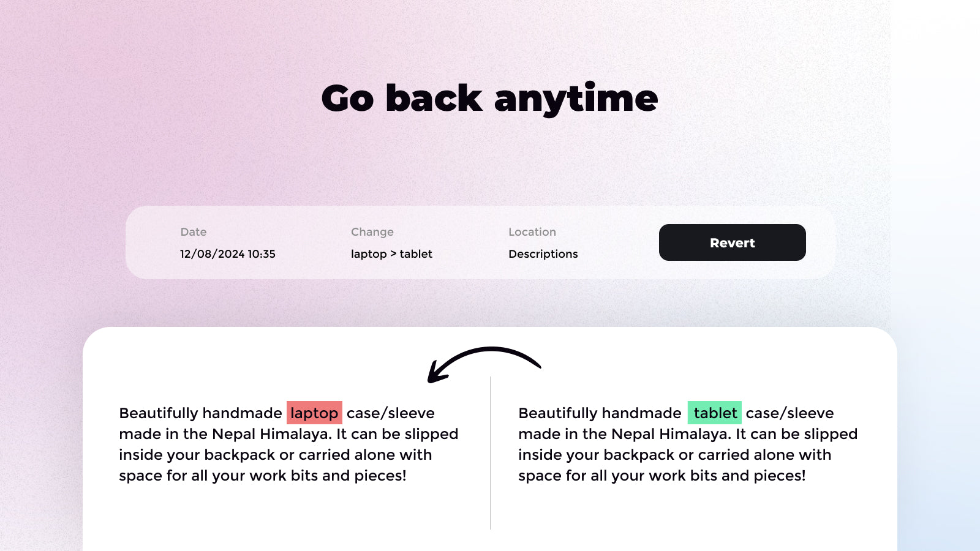Click the Nepal Himalaya line in the left text
Image resolution: width=980 pixels, height=551 pixels.
(x=288, y=434)
